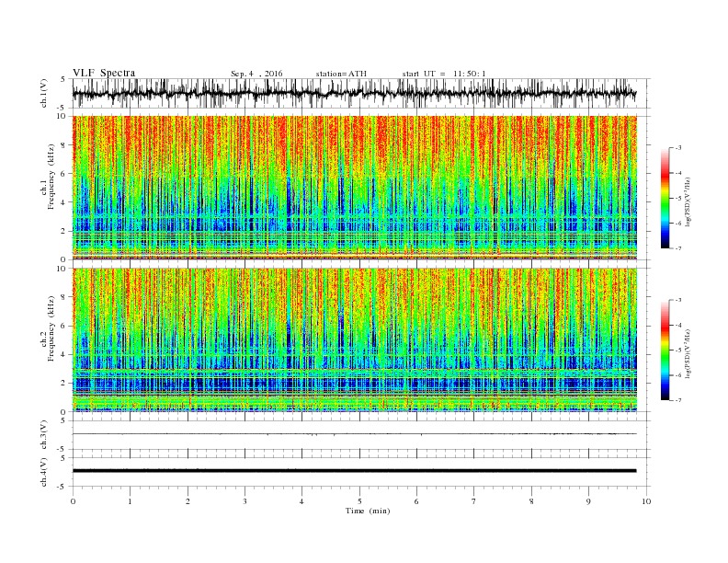Click the ch.1 voltage waveform trace

tap(354, 94)
